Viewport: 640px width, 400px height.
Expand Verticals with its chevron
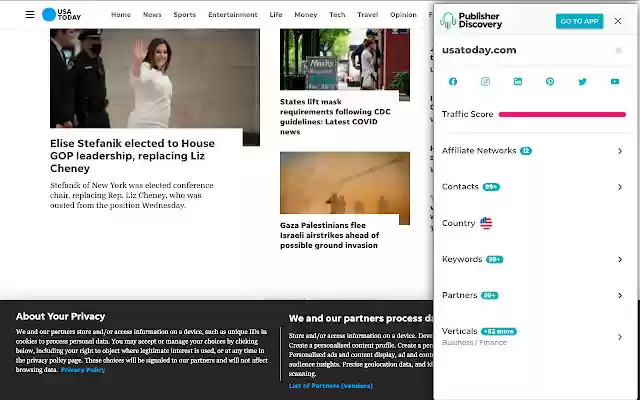620,337
